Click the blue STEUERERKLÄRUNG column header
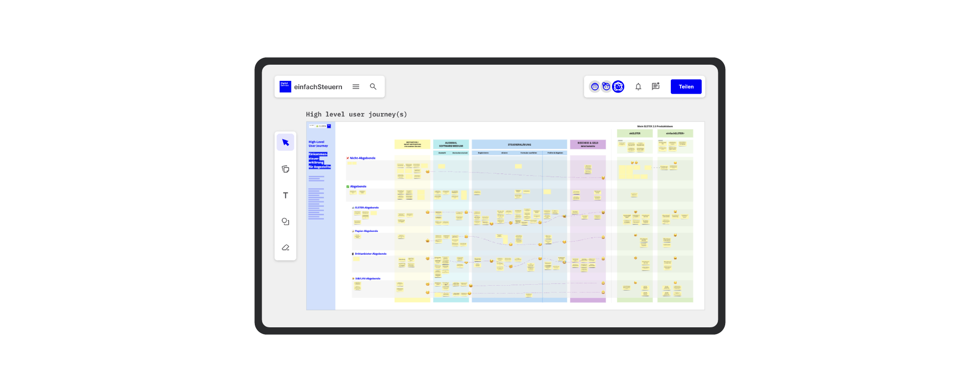Image resolution: width=980 pixels, height=392 pixels. point(519,145)
